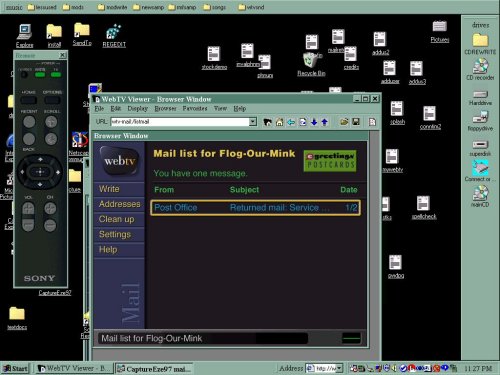Click the scroll down button on remote

pos(51,139)
